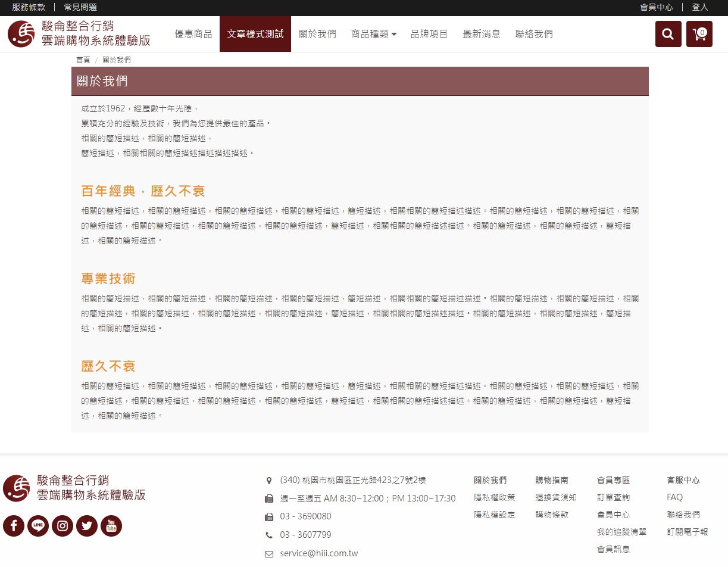The image size is (728, 567).
Task: Open the 最新消息 menu item
Action: [x=482, y=34]
